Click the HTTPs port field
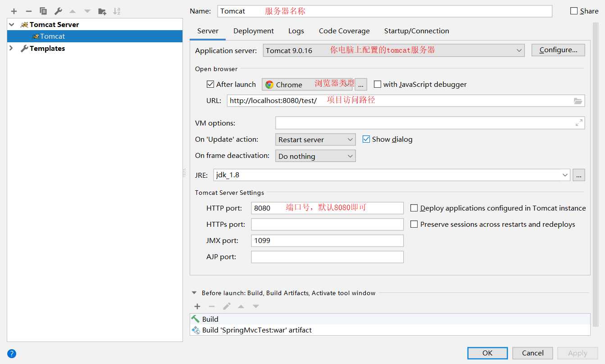605x364 pixels. 328,224
